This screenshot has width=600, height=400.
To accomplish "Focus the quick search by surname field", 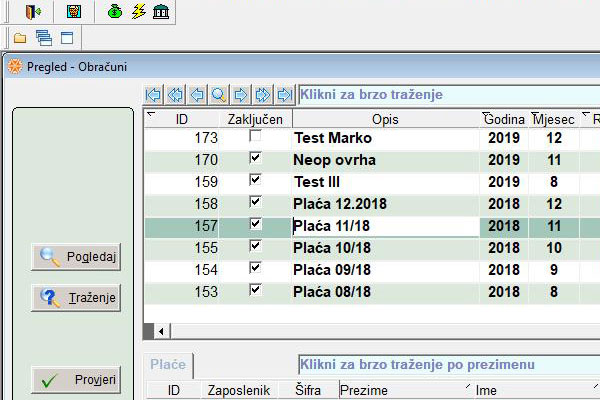I will [448, 364].
